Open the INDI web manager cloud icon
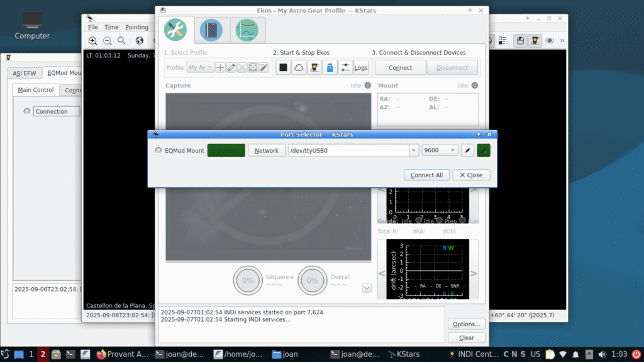644x362 pixels. [x=299, y=68]
